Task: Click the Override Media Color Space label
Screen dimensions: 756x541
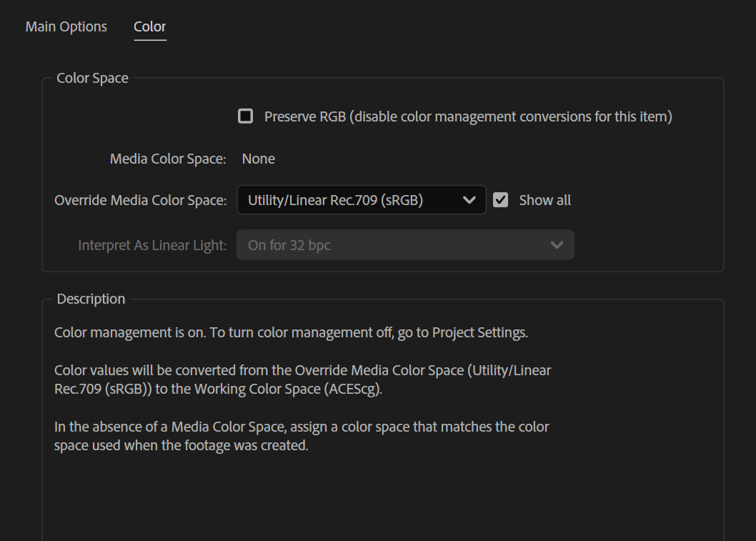Action: point(140,200)
